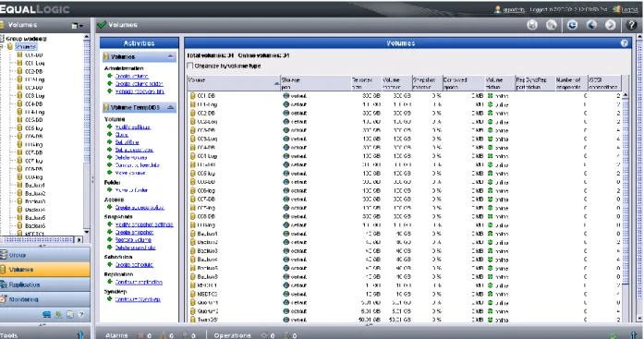Screen dimensions: 644x339
Task: Click third small icon below Monitoring button
Action: [70, 315]
